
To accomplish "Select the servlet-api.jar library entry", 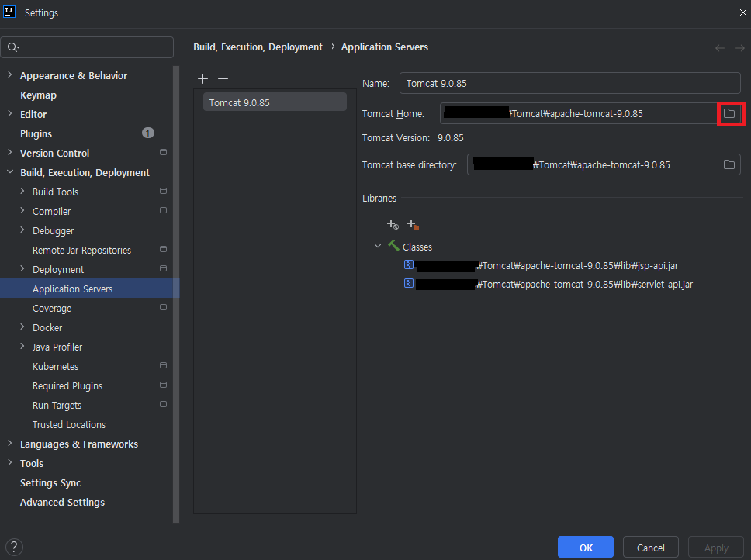I will pyautogui.click(x=549, y=285).
